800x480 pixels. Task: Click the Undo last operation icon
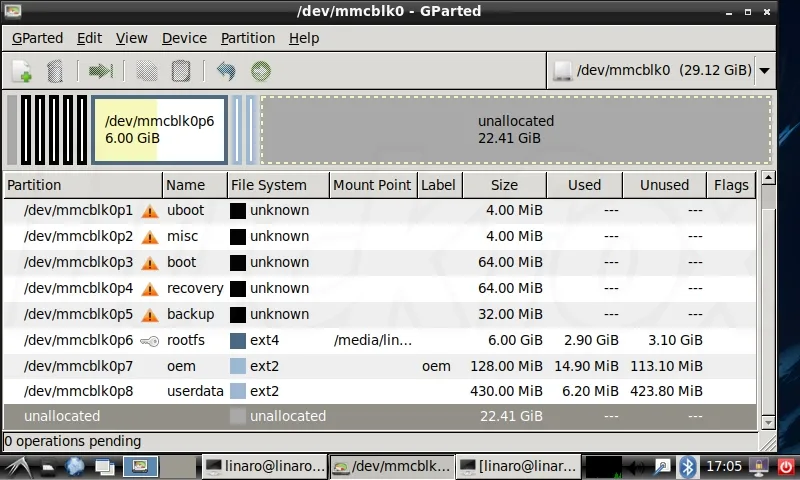(x=226, y=71)
